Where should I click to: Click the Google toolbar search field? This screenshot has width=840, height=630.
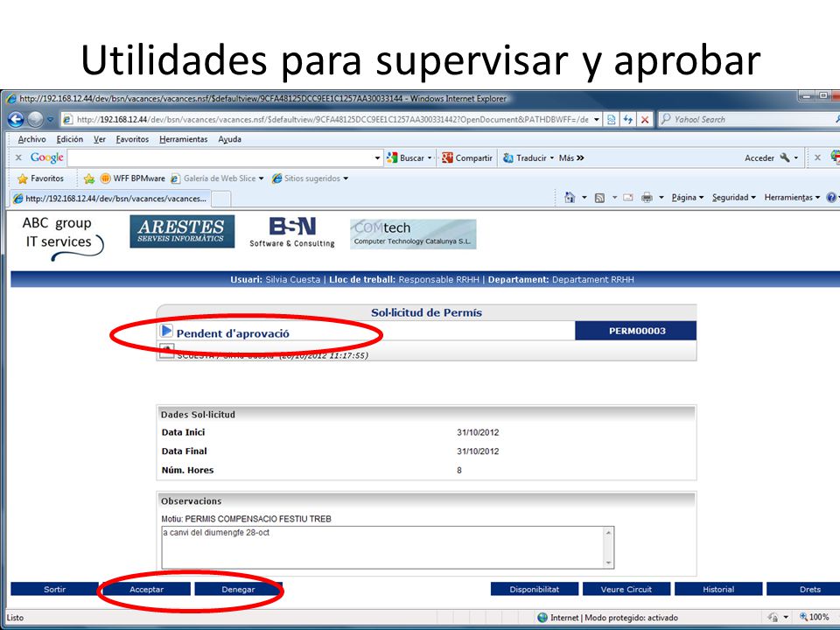(220, 157)
